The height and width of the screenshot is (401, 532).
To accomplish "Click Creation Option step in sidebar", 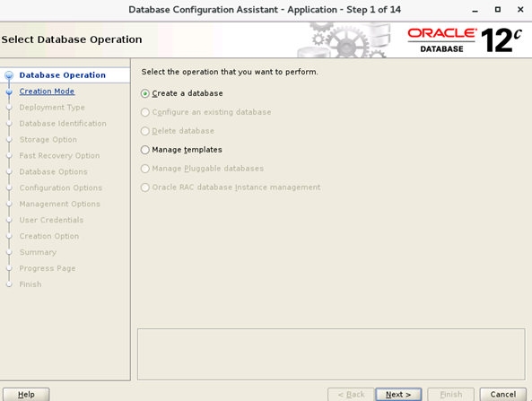I will (49, 236).
